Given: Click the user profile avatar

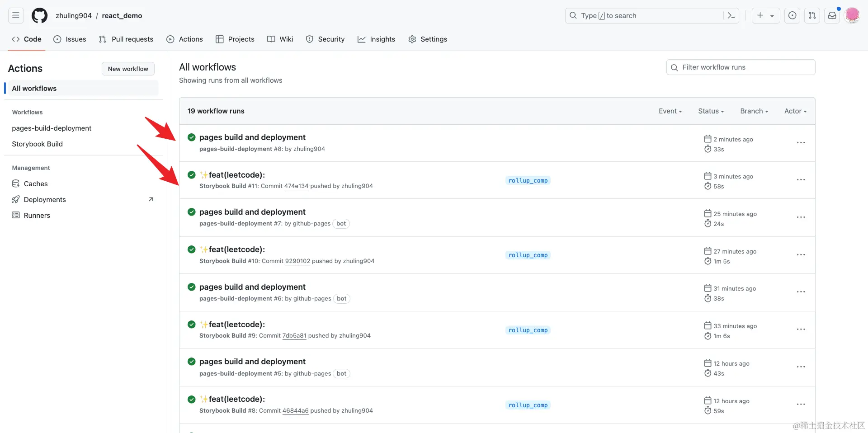Looking at the screenshot, I should [x=852, y=15].
